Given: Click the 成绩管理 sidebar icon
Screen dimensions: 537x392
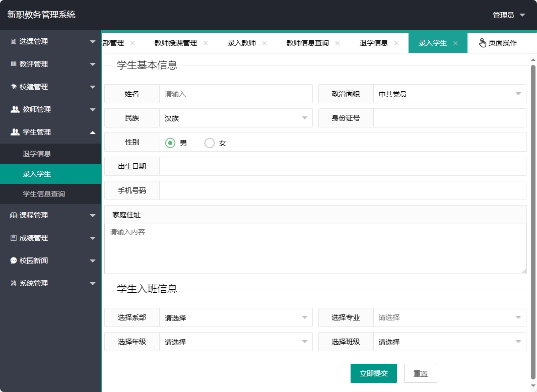Looking at the screenshot, I should point(15,238).
